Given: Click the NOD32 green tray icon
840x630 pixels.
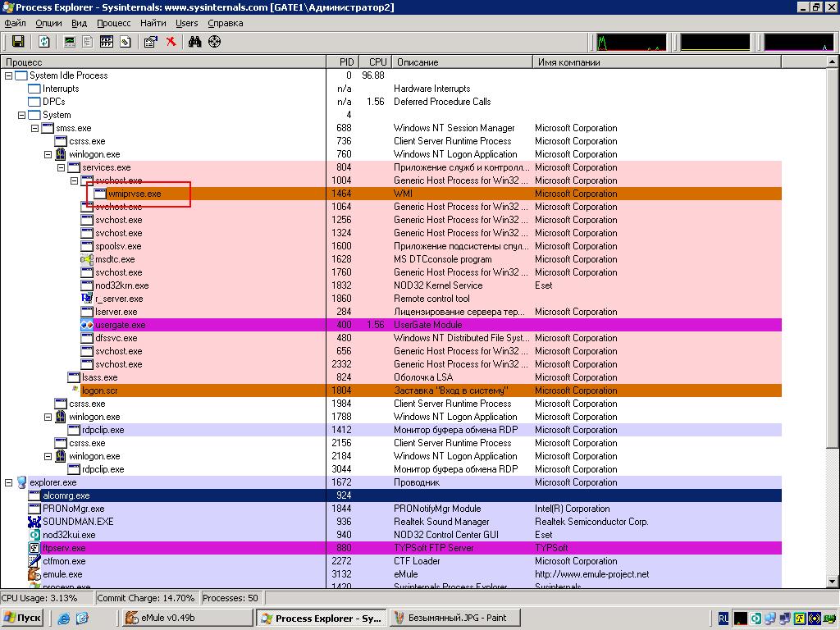Looking at the screenshot, I should click(x=756, y=619).
